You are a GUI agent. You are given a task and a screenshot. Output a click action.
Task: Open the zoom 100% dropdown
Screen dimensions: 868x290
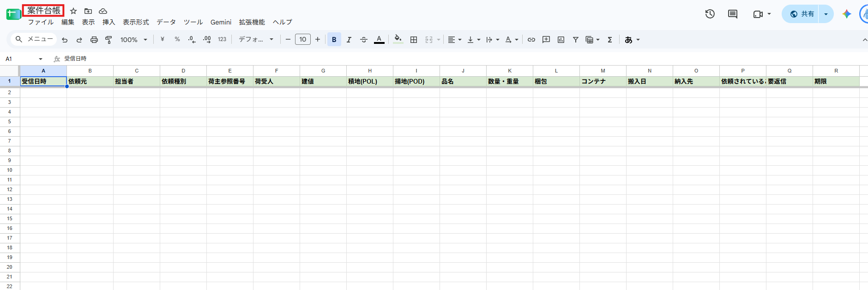[134, 40]
